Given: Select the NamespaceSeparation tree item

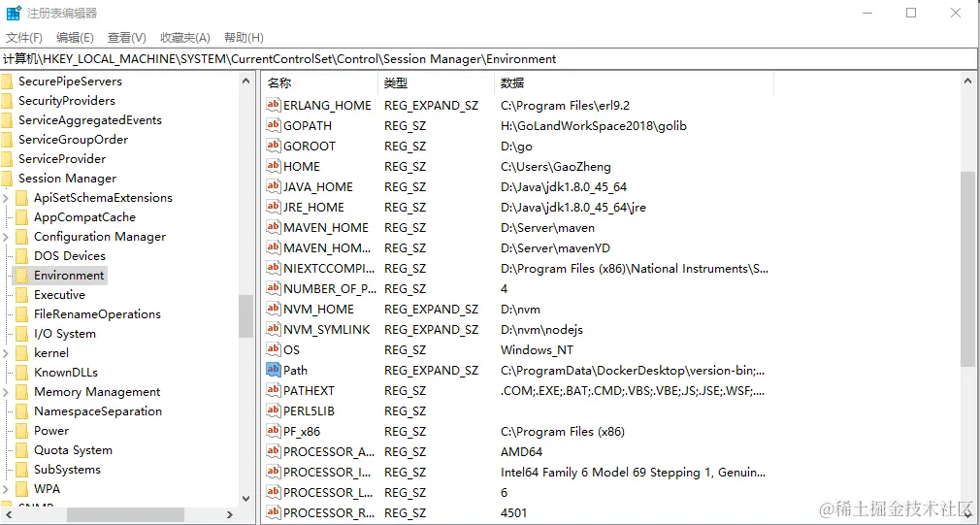Looking at the screenshot, I should 97,410.
